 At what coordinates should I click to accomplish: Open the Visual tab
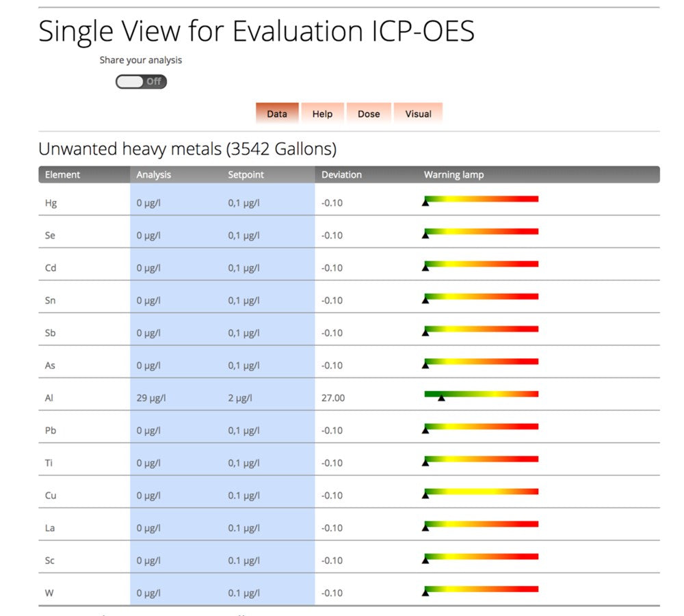418,113
